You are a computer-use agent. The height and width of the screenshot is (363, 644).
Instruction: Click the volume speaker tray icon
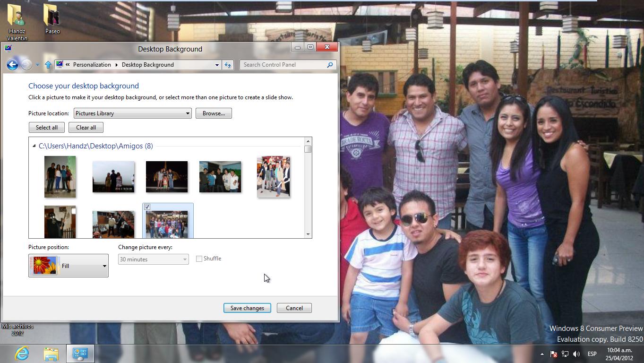(576, 354)
